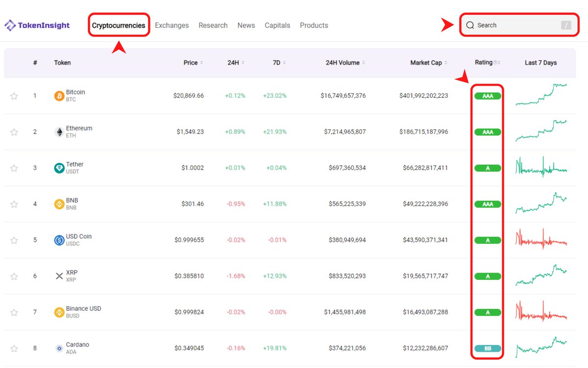This screenshot has width=588, height=368.
Task: Click the Token column header
Action: click(x=62, y=63)
